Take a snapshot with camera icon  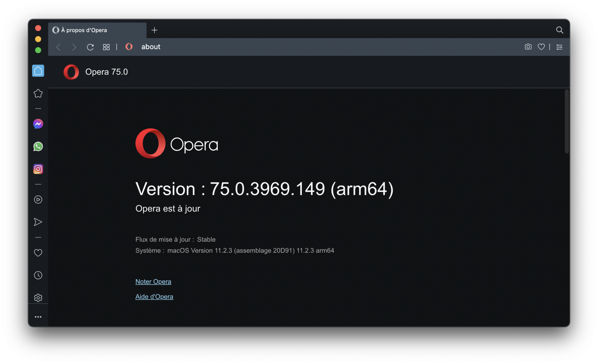(x=528, y=47)
